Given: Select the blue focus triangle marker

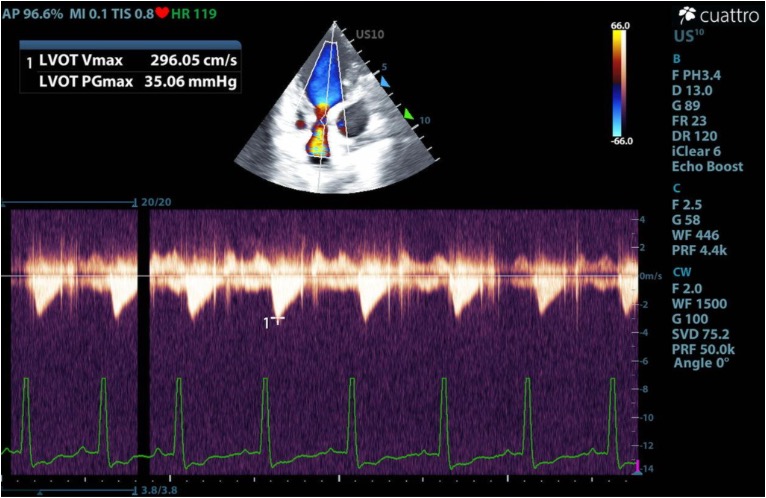Looking at the screenshot, I should (x=385, y=82).
